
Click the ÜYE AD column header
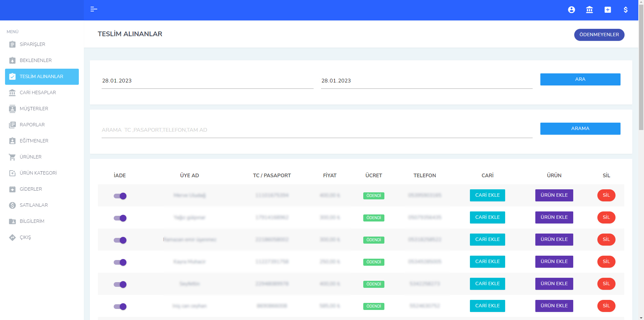pos(190,176)
